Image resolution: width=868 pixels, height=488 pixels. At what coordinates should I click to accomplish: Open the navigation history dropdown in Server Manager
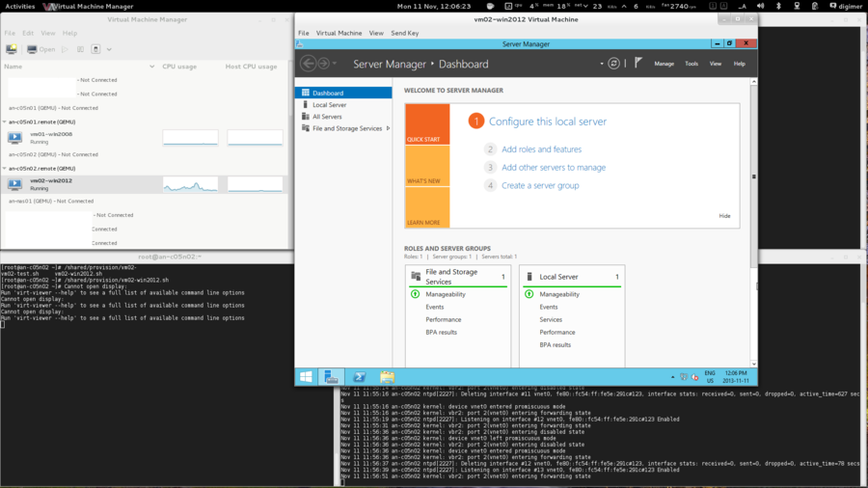[x=335, y=64]
